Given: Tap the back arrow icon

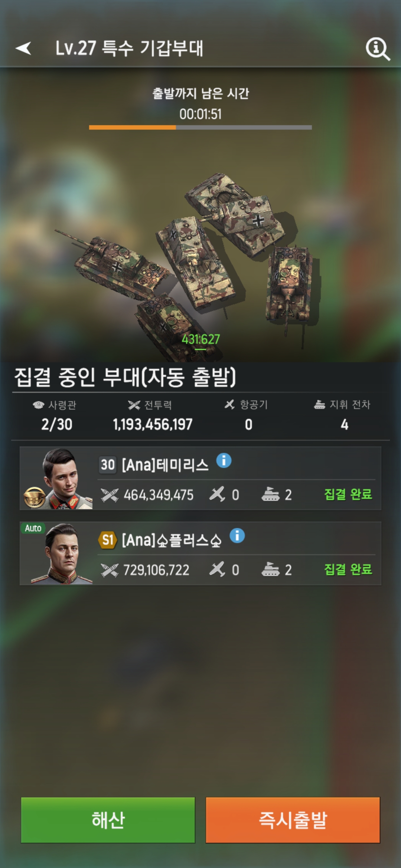Looking at the screenshot, I should coord(23,48).
